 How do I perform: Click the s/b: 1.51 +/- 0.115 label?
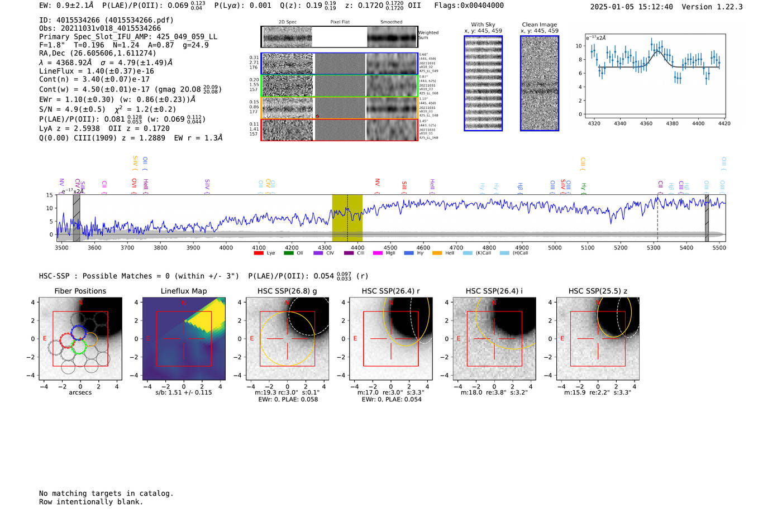pyautogui.click(x=184, y=392)
